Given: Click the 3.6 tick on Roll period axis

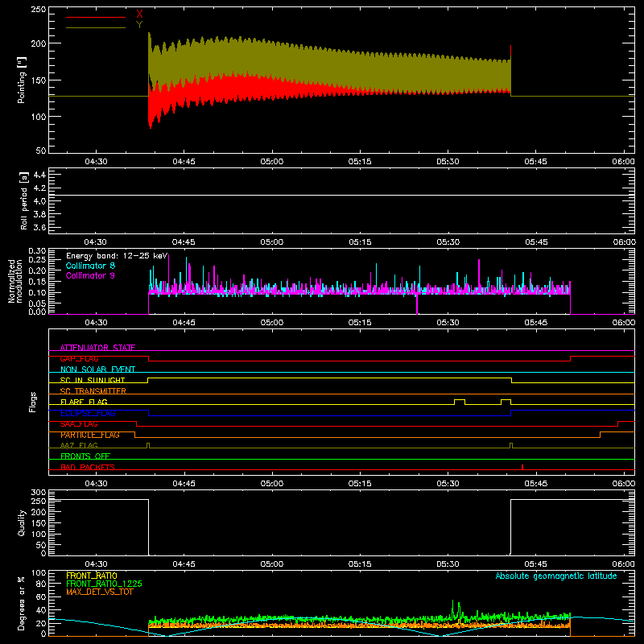Looking at the screenshot, I should click(x=39, y=227).
